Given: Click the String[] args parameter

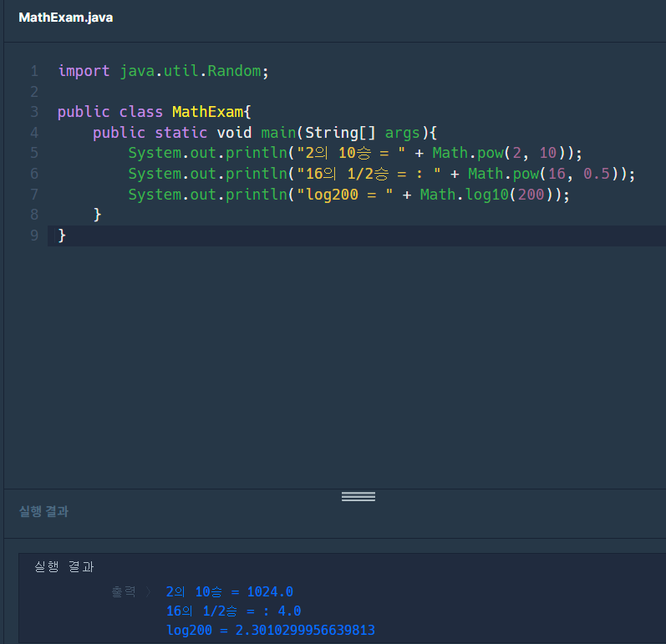Looking at the screenshot, I should click(x=363, y=133).
